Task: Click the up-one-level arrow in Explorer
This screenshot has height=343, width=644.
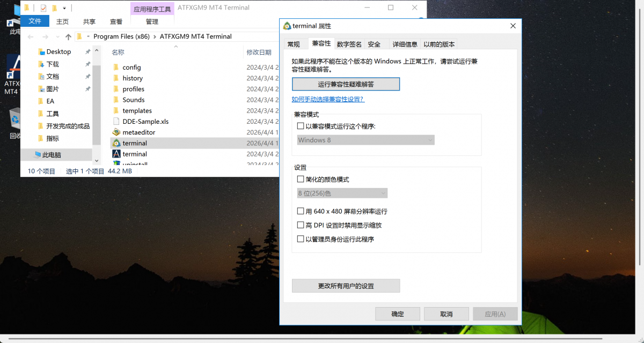Action: click(x=68, y=36)
